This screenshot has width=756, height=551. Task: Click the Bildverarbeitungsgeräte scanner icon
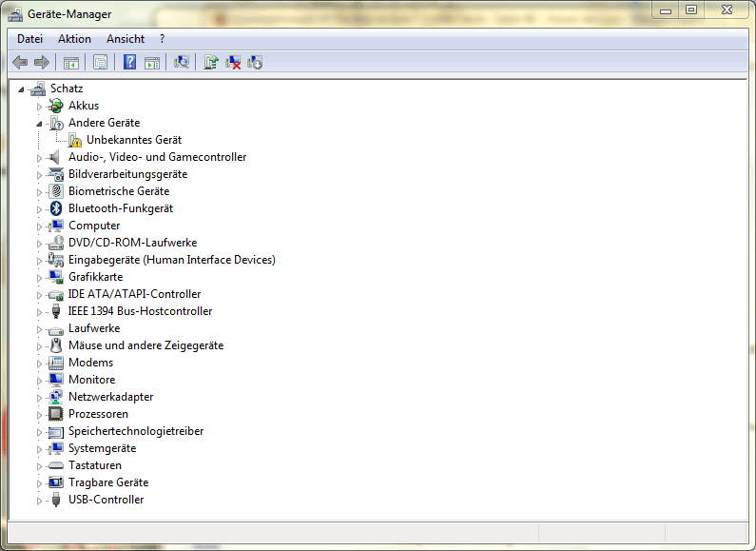(x=56, y=174)
